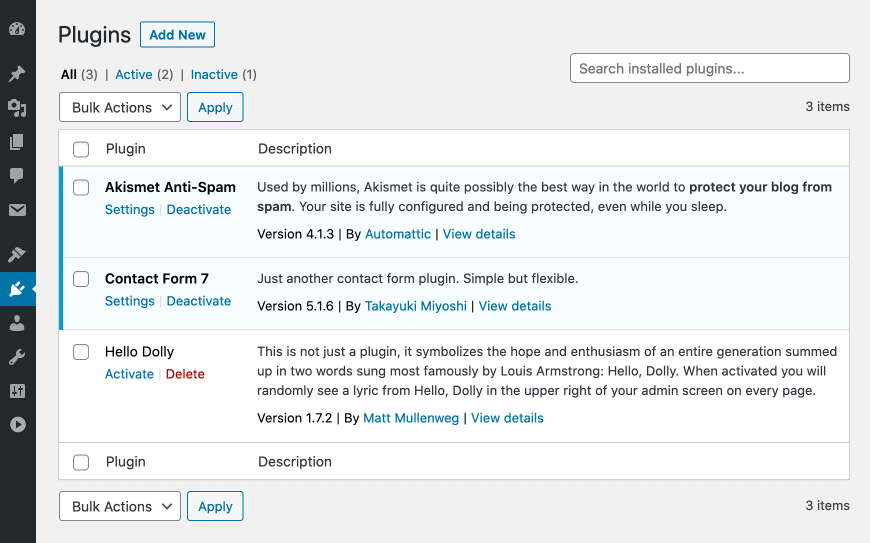Deactivate the Contact Form 7 plugin
This screenshot has height=543, width=870.
pos(199,301)
